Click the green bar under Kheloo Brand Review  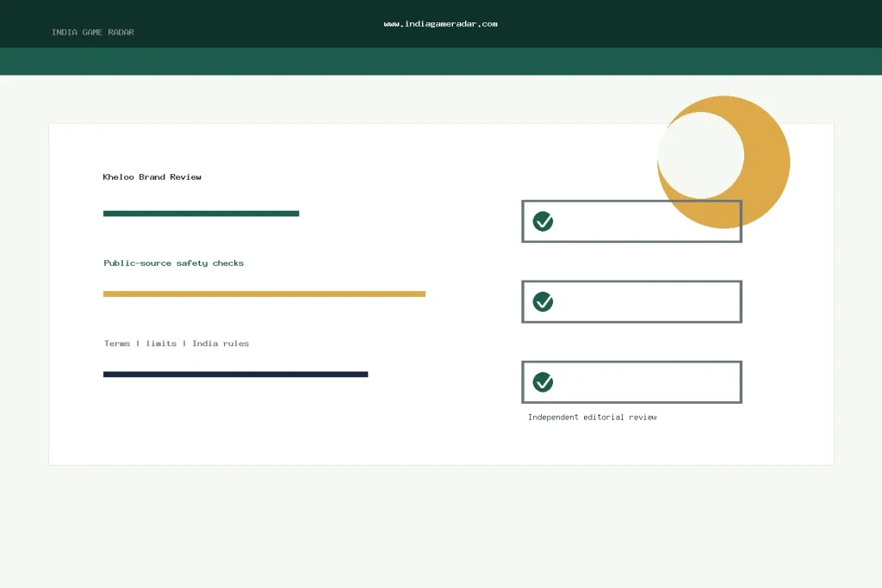click(x=202, y=214)
